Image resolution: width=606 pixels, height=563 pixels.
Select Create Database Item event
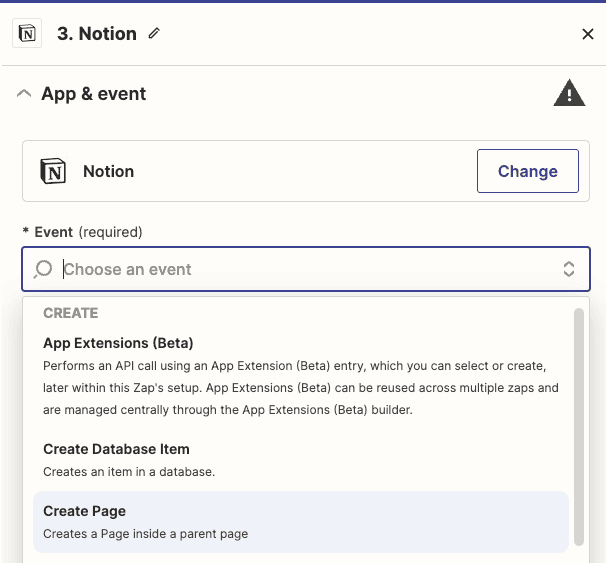coord(301,460)
